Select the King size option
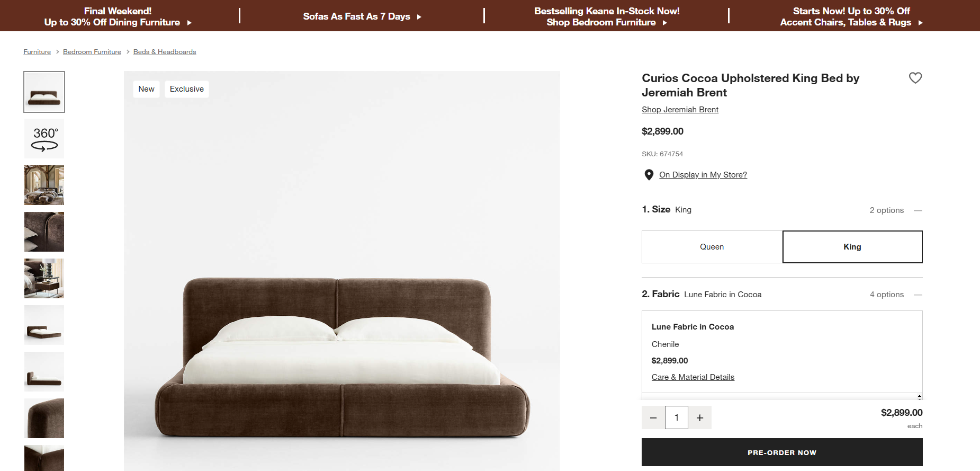 [x=852, y=246]
